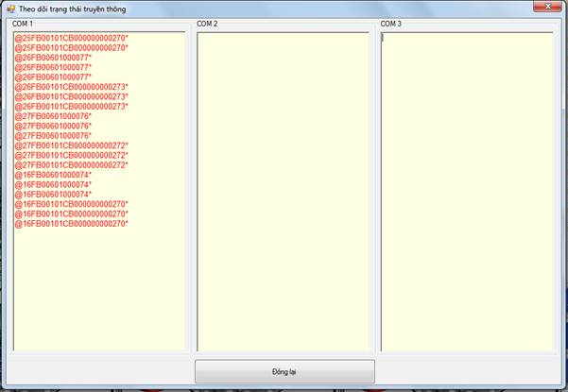
Task: Select the last of three @26FB00601000077* lines
Action: click(x=53, y=77)
